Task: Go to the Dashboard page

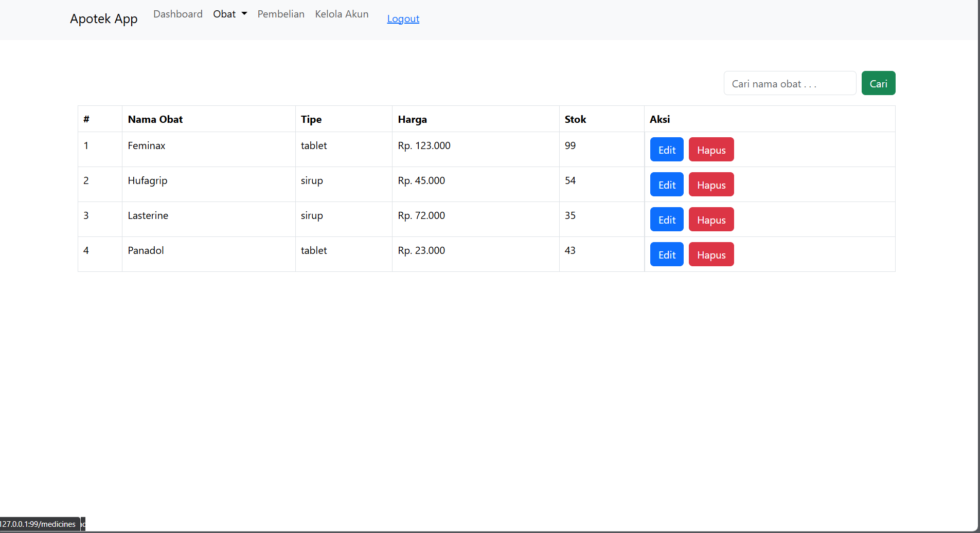Action: pyautogui.click(x=177, y=14)
